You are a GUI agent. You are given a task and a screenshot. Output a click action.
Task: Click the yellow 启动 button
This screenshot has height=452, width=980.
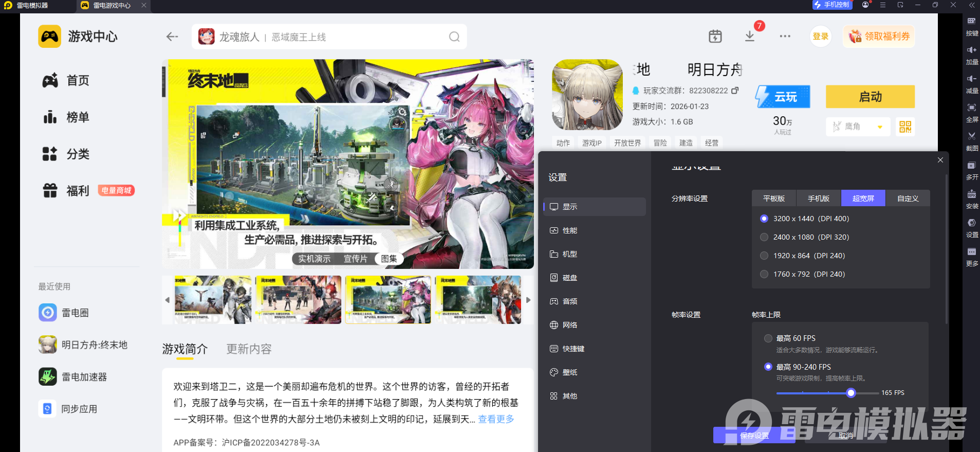(x=870, y=97)
